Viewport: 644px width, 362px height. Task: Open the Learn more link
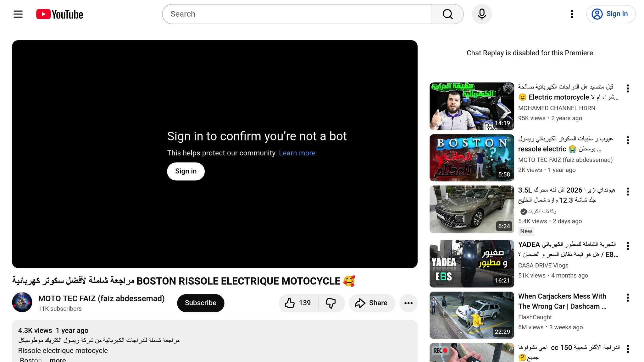coord(297,153)
